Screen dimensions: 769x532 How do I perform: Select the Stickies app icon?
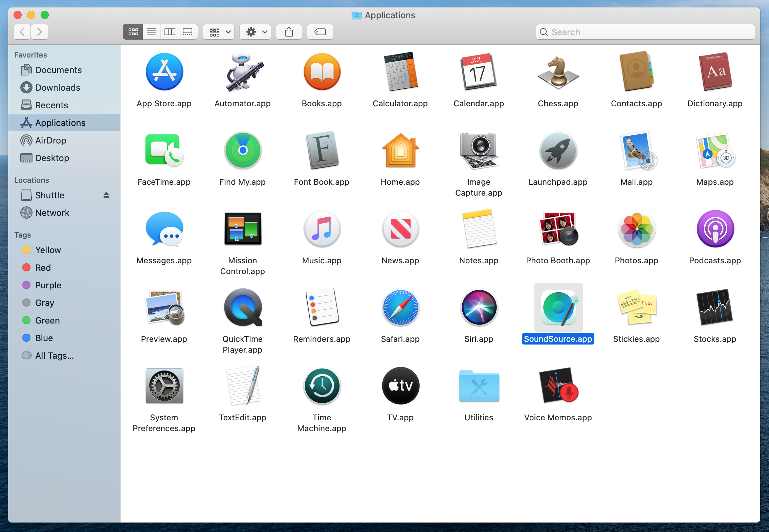click(637, 307)
